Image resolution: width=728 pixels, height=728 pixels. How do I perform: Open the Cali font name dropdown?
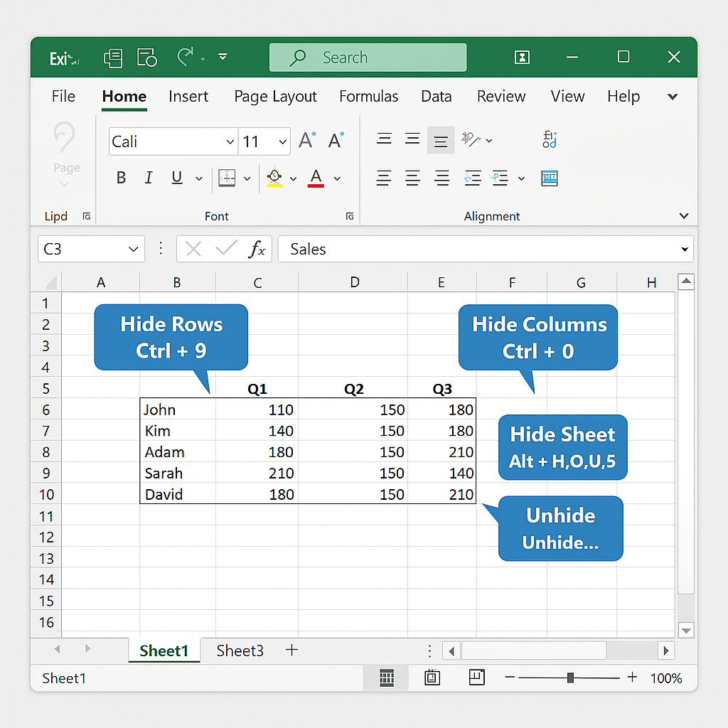230,141
